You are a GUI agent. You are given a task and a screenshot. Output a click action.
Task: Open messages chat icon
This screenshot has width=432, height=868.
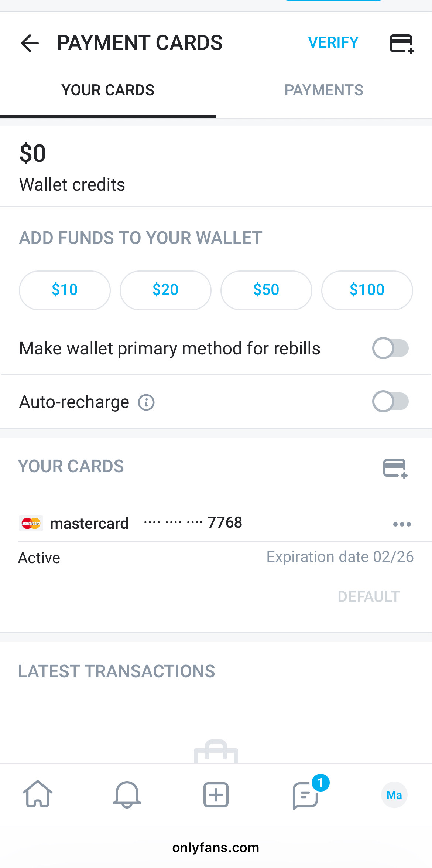tap(306, 795)
